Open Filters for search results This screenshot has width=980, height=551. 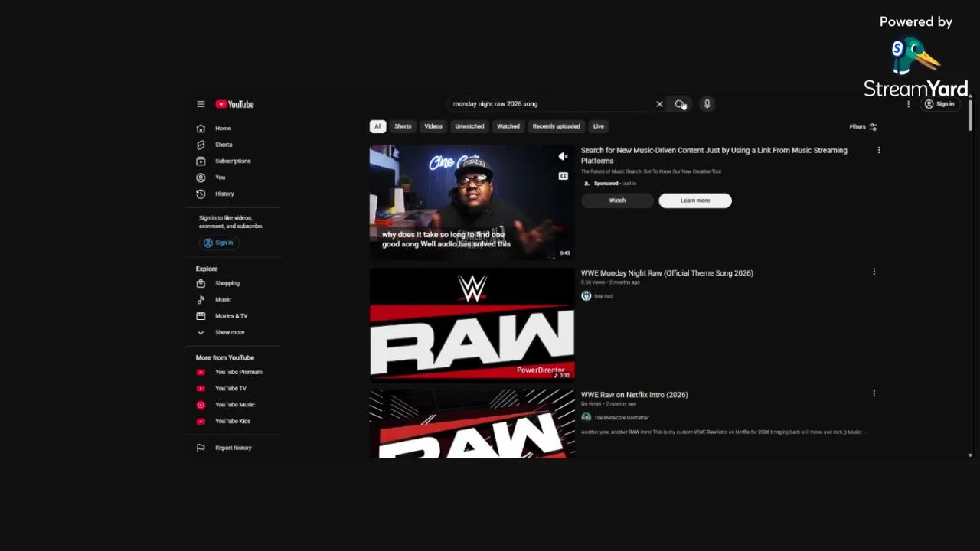click(864, 127)
